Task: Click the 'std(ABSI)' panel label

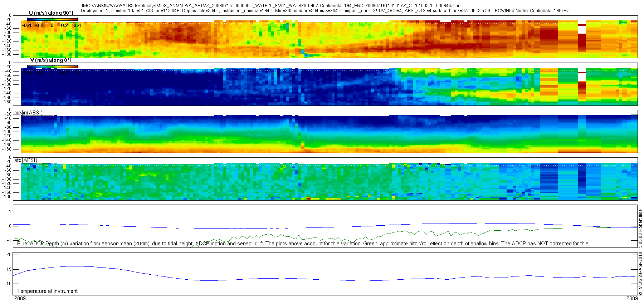Action: pyautogui.click(x=26, y=160)
